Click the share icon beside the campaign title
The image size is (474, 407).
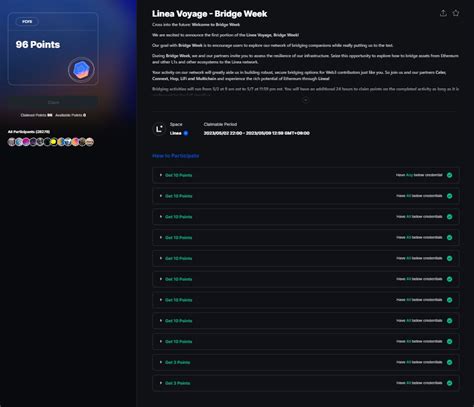coord(443,13)
